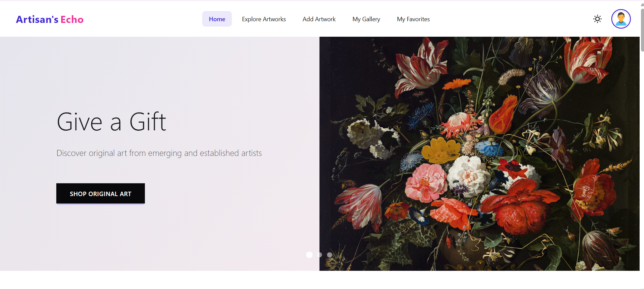Navigate to Add Artwork
This screenshot has width=644, height=289.
tap(319, 19)
